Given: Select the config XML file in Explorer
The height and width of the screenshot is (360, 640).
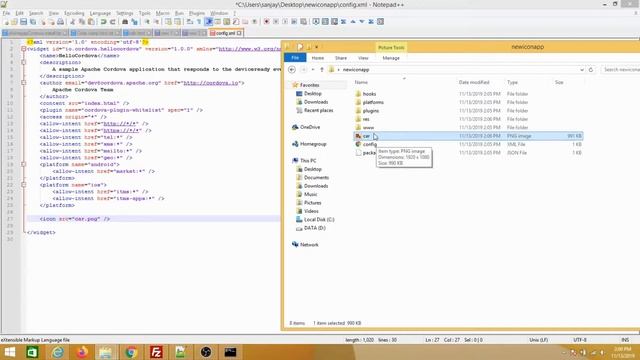Looking at the screenshot, I should 369,144.
